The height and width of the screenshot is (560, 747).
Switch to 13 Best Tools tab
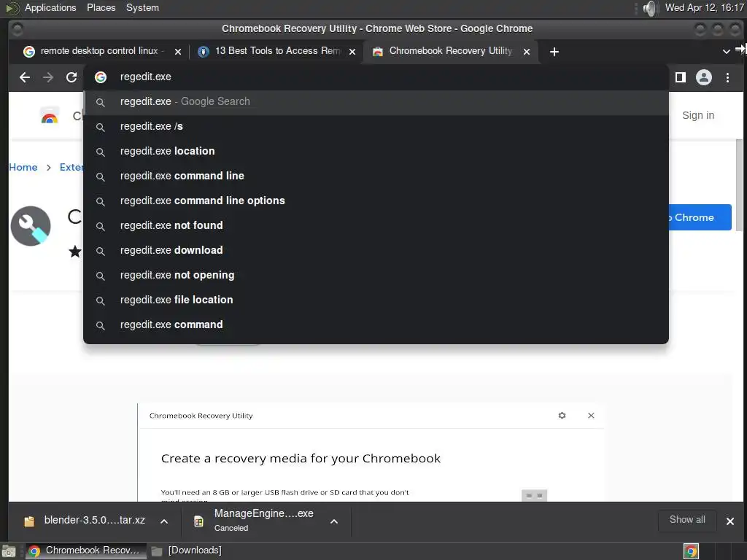click(276, 51)
